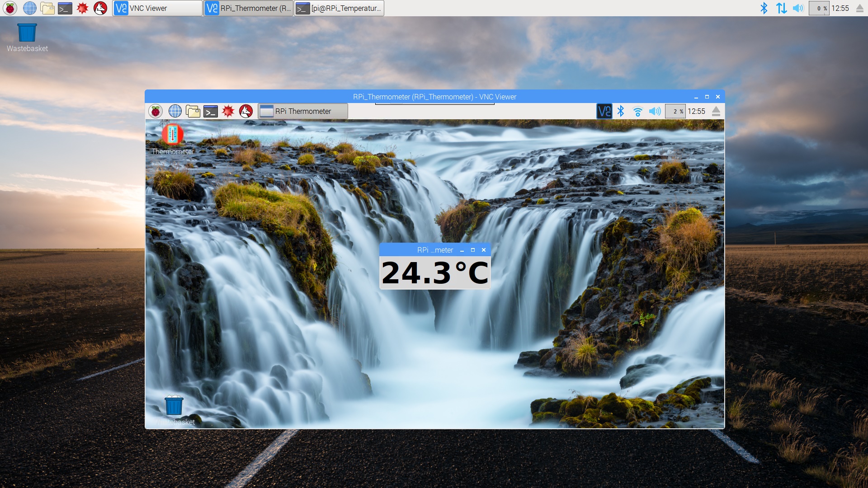Select the host desktop Wastebasket icon
The image size is (868, 488).
(x=27, y=38)
